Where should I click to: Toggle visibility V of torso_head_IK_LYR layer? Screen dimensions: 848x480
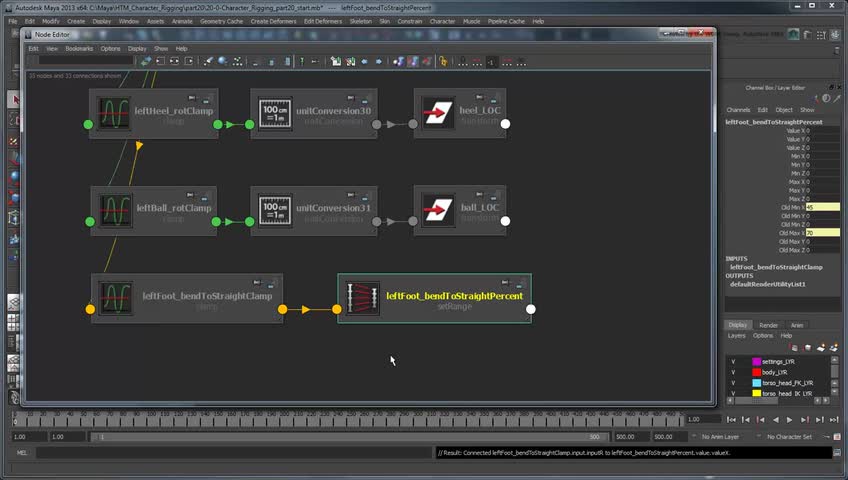tap(733, 393)
